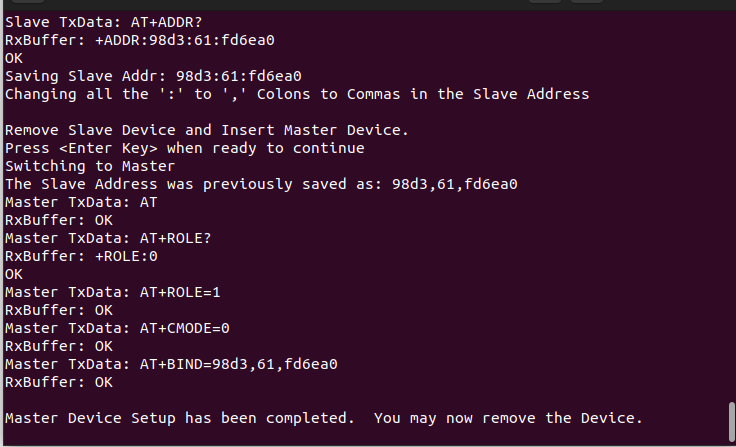Click the 'Master TxData: AT' line

point(81,202)
